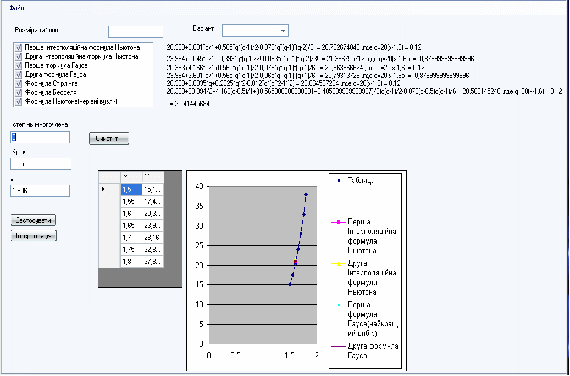
Task: Click the purple legend line for second Gauss formula
Action: [x=339, y=346]
